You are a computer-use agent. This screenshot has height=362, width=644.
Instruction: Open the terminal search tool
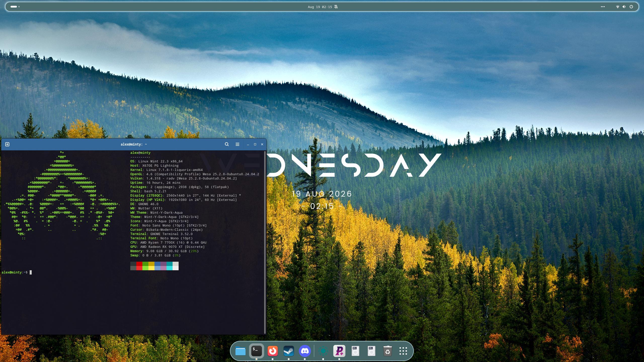(x=227, y=144)
